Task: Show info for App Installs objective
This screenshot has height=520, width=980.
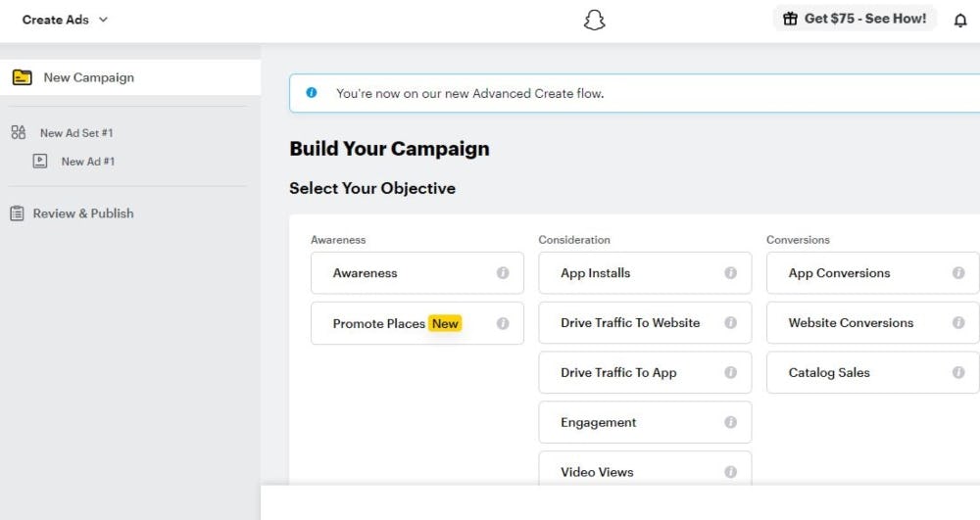Action: pos(730,273)
